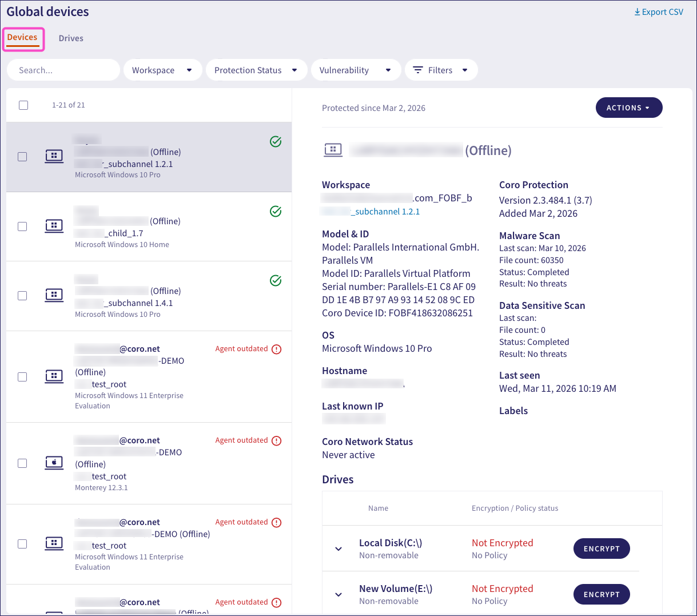Check the box for subchannel 1.2.1 device
This screenshot has width=697, height=616.
22,157
